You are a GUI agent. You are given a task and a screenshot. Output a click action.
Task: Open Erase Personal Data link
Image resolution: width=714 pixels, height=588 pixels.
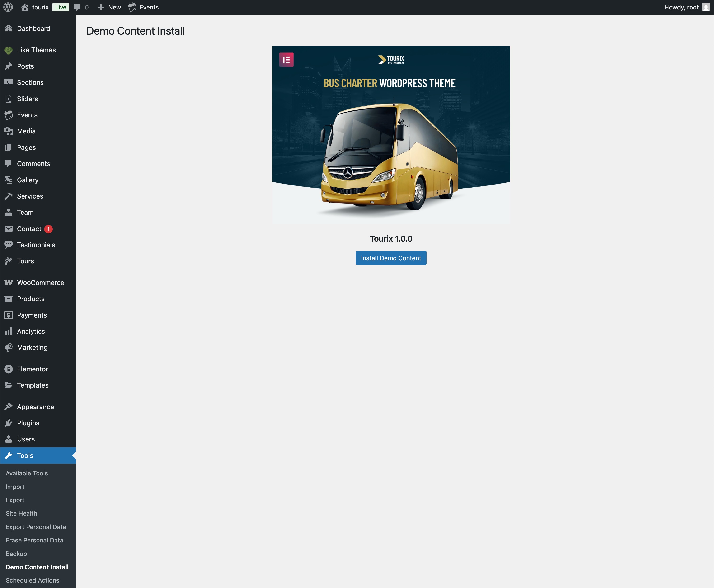(34, 540)
